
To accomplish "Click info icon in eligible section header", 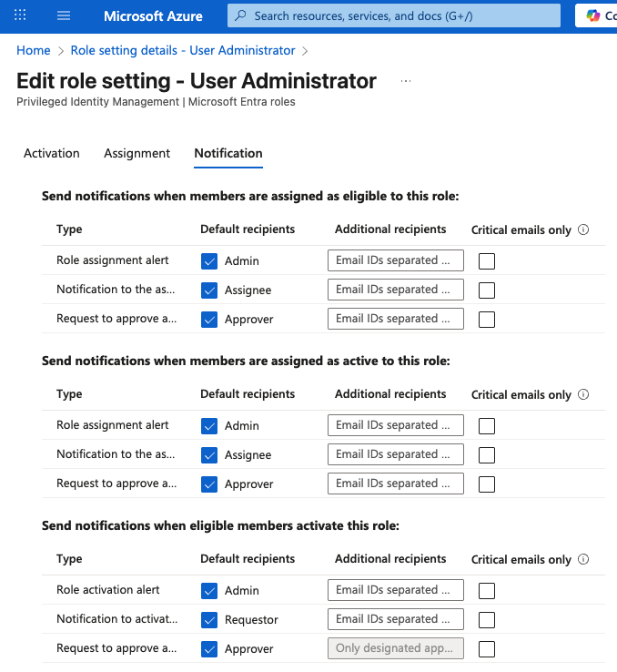I will (x=583, y=229).
